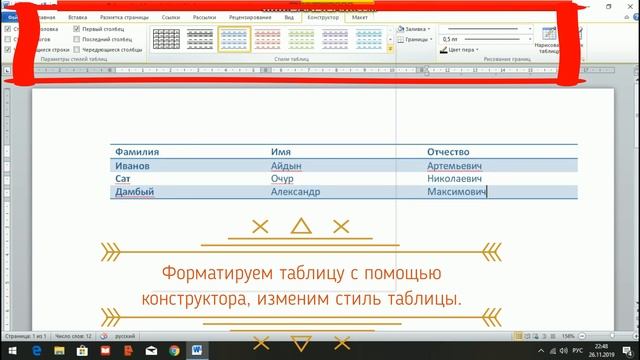The image size is (640, 360).
Task: Choose the highlighted blue table style
Action: coord(234,39)
